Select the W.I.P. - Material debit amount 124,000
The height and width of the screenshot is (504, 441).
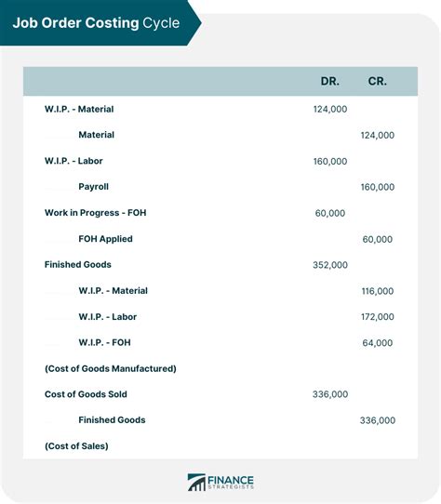click(x=330, y=110)
